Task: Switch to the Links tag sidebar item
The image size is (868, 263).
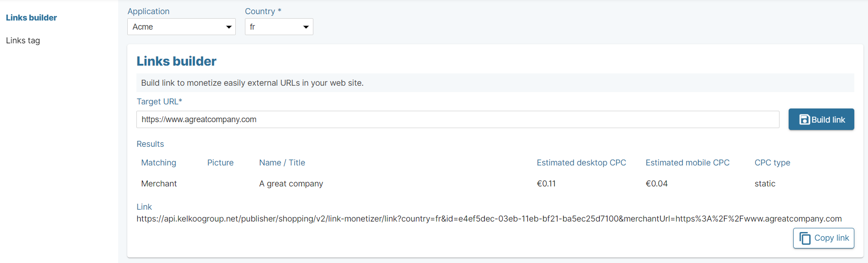Action: tap(23, 41)
